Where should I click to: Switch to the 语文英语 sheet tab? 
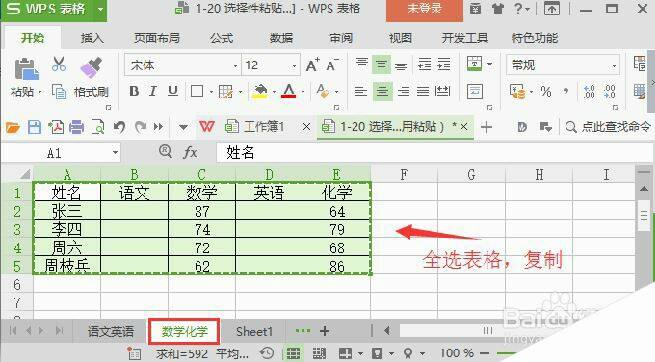[x=111, y=332]
